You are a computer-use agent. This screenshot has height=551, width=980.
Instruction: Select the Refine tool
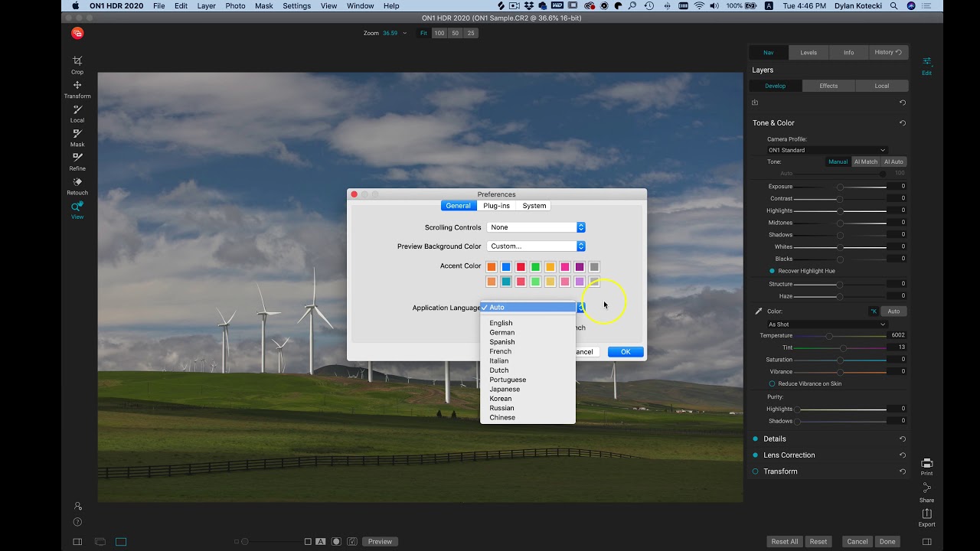pos(77,161)
